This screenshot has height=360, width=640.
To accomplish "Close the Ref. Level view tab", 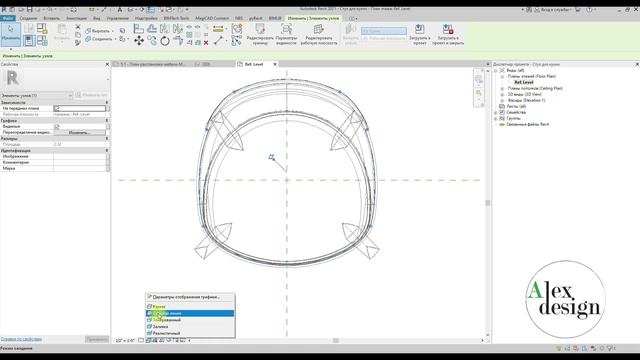I will click(x=275, y=64).
